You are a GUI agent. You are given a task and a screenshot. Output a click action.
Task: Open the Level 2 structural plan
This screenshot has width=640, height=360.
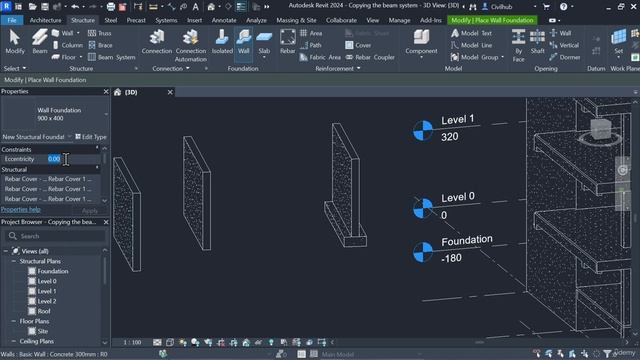click(x=47, y=301)
